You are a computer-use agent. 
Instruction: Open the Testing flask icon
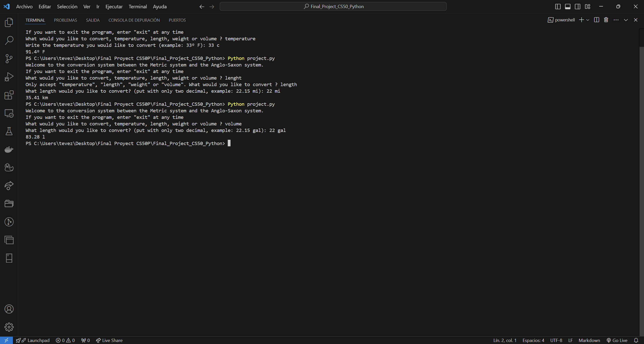click(x=9, y=131)
